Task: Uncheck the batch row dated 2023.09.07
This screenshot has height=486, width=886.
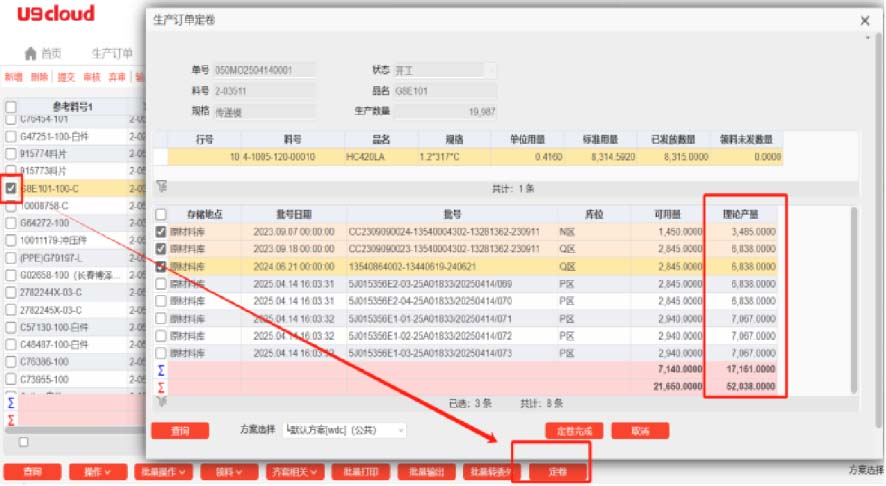Action: click(161, 232)
